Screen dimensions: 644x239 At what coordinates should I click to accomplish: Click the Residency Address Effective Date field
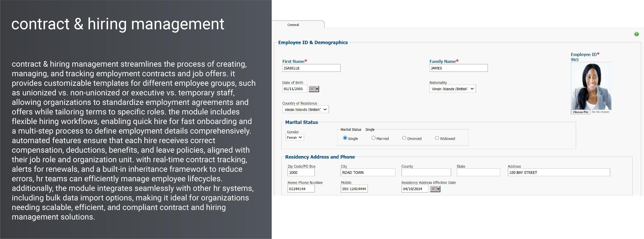point(415,189)
